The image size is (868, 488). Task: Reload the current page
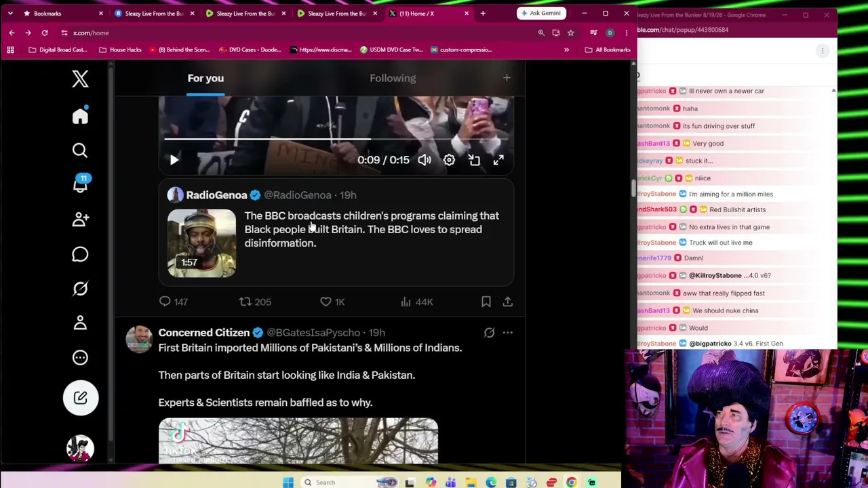[45, 33]
